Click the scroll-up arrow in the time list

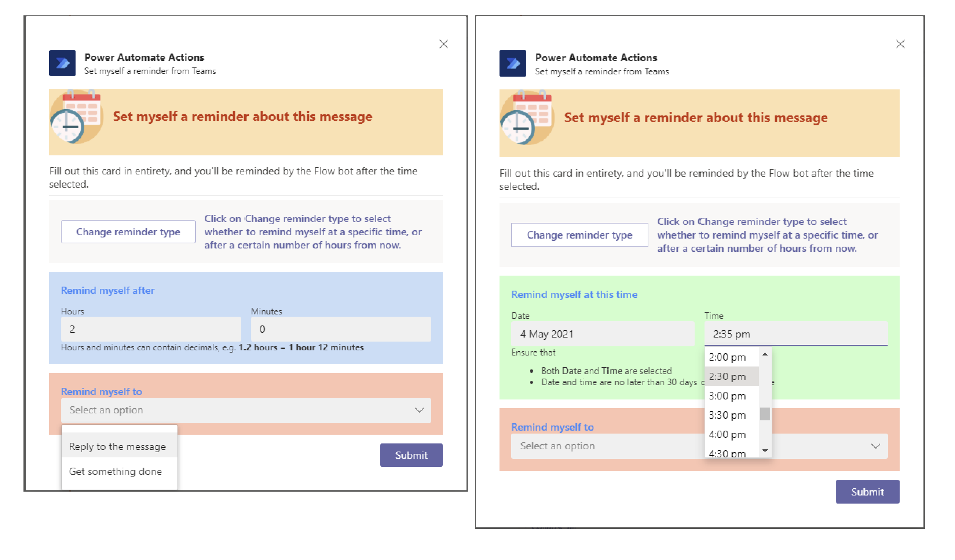[x=765, y=355]
